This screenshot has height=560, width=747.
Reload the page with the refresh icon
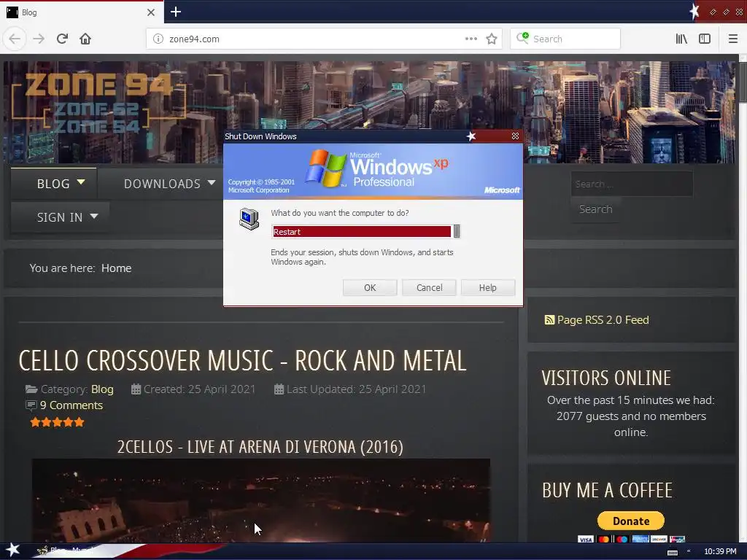(x=63, y=39)
